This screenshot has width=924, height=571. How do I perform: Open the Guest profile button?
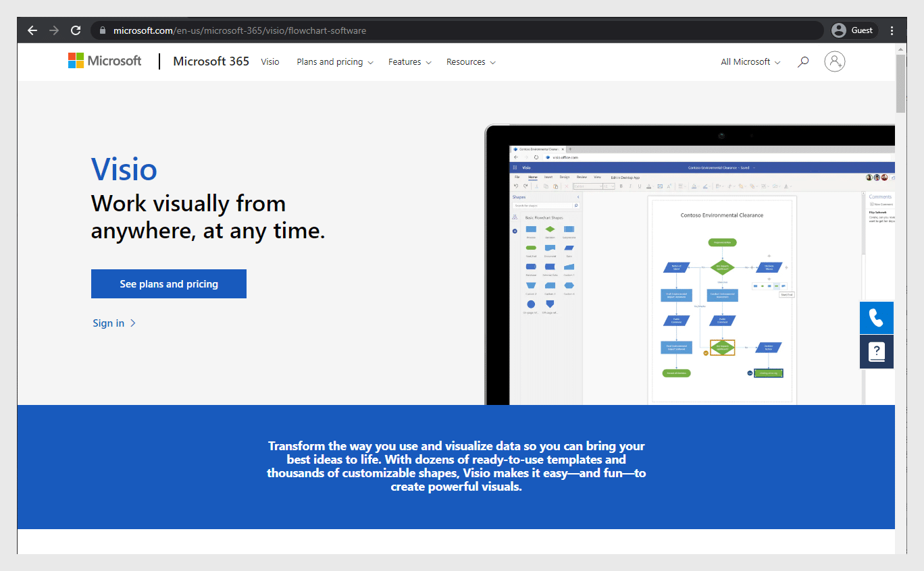coord(853,30)
